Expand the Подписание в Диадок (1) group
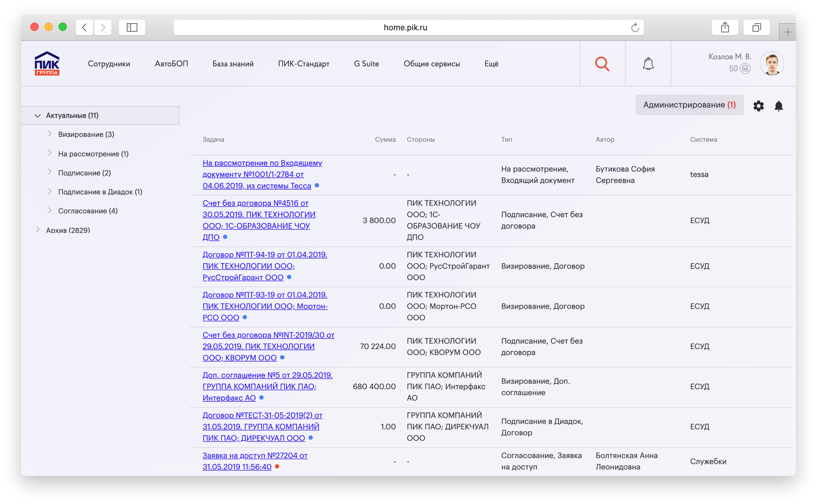Screen dimensions: 817x504 (x=50, y=191)
